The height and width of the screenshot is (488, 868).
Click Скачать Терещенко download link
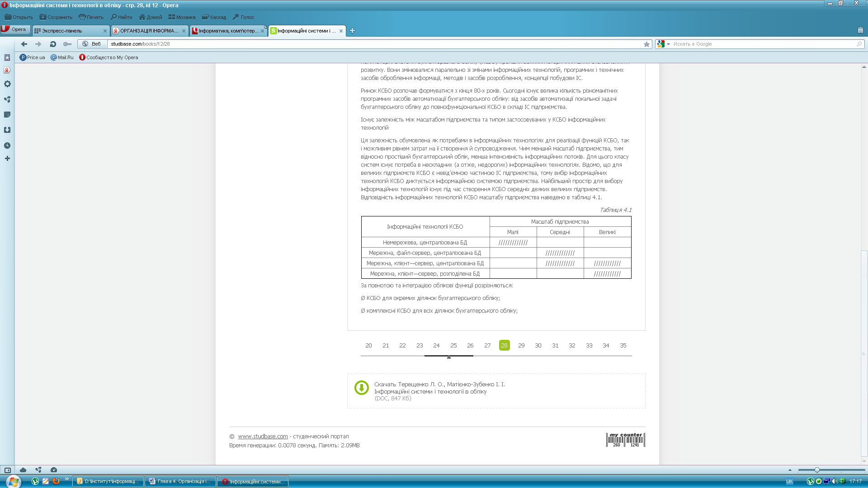[439, 388]
